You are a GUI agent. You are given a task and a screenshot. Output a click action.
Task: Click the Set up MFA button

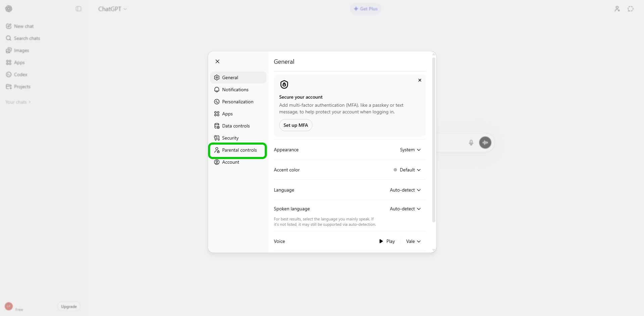tap(295, 125)
